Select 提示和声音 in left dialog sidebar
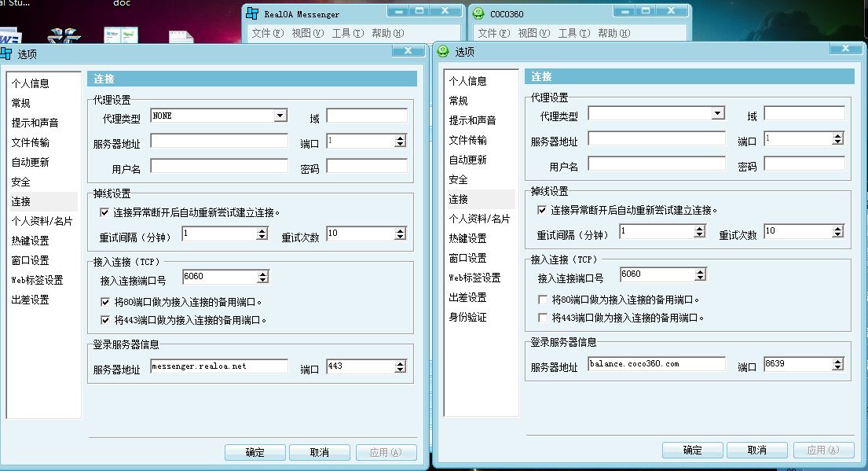868x471 pixels. coord(35,123)
